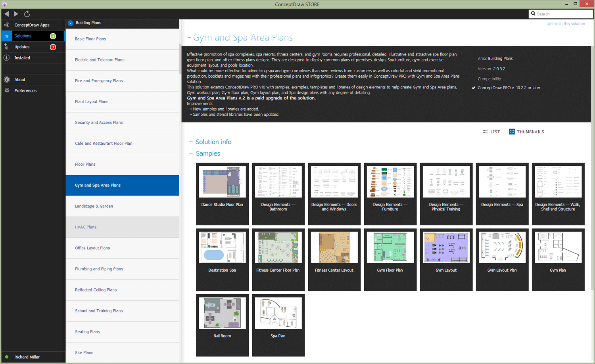Image resolution: width=595 pixels, height=364 pixels.
Task: Select Gym and Spa Area Plans solution
Action: (x=122, y=186)
